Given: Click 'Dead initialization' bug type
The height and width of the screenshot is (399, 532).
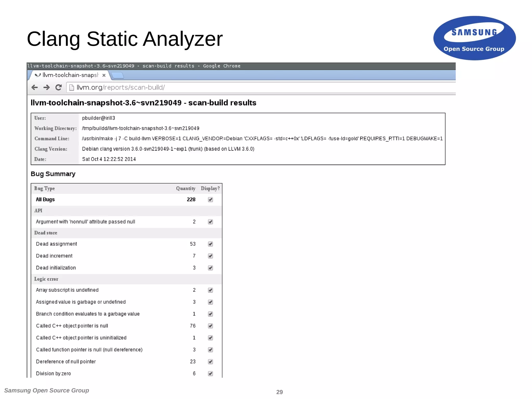Looking at the screenshot, I should point(56,268).
